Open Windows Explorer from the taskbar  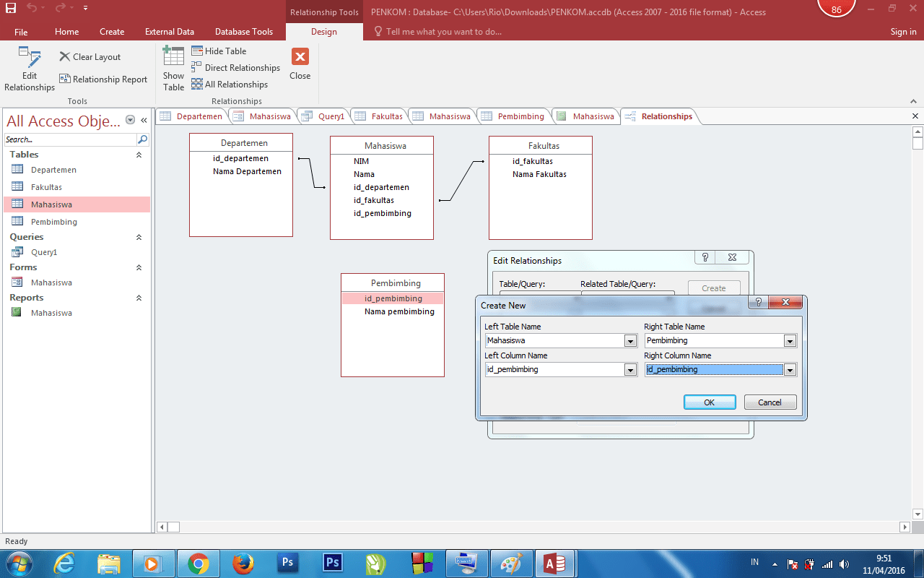click(x=109, y=564)
